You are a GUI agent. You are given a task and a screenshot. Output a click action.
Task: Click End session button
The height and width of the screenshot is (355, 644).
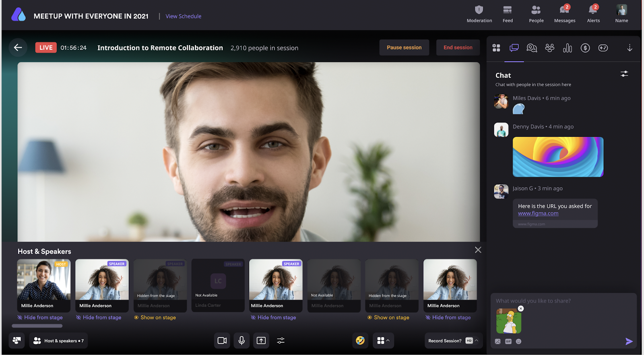coord(458,47)
